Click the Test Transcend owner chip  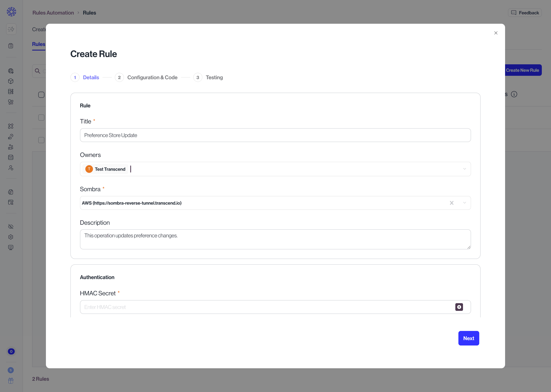(x=105, y=169)
